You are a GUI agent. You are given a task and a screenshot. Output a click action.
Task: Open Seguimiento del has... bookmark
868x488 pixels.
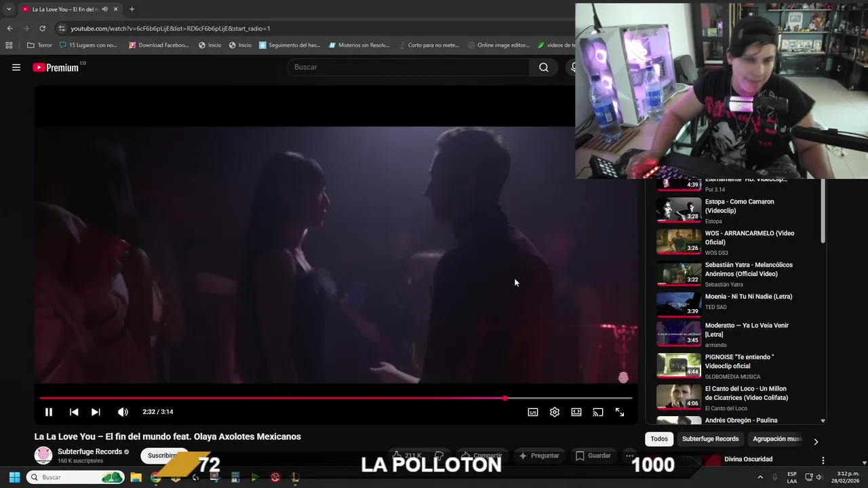(x=290, y=45)
